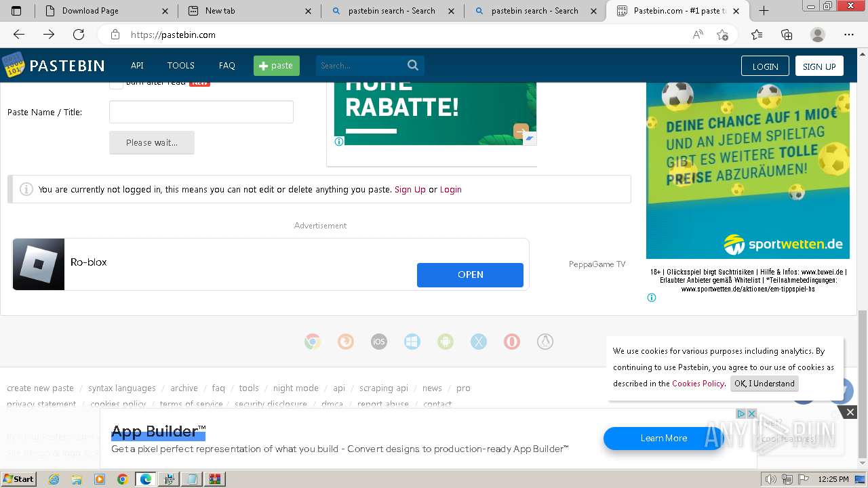868x488 pixels.
Task: Click the Login link in notice
Action: point(451,190)
